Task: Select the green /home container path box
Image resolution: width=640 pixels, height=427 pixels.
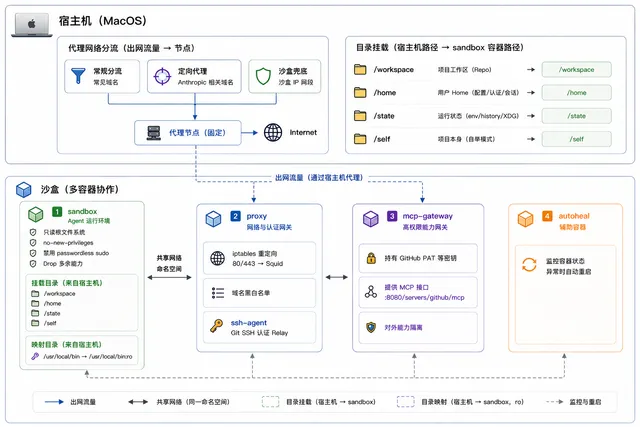Action: (576, 93)
